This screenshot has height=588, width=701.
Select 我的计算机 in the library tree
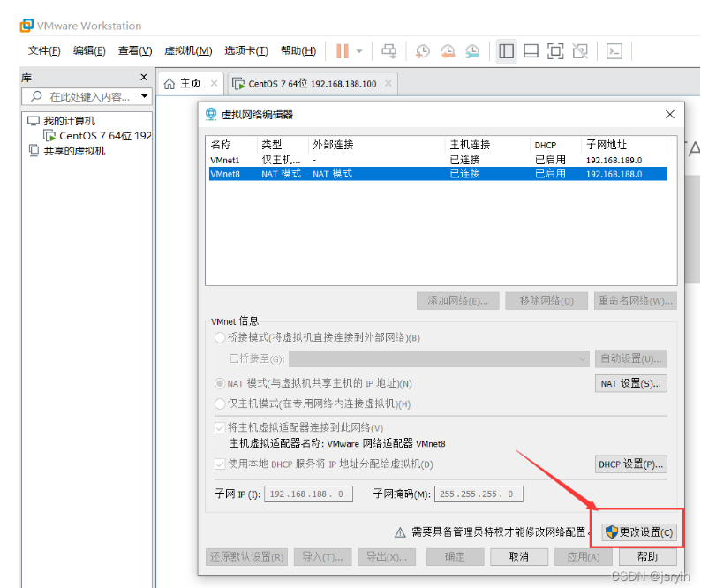[x=61, y=121]
